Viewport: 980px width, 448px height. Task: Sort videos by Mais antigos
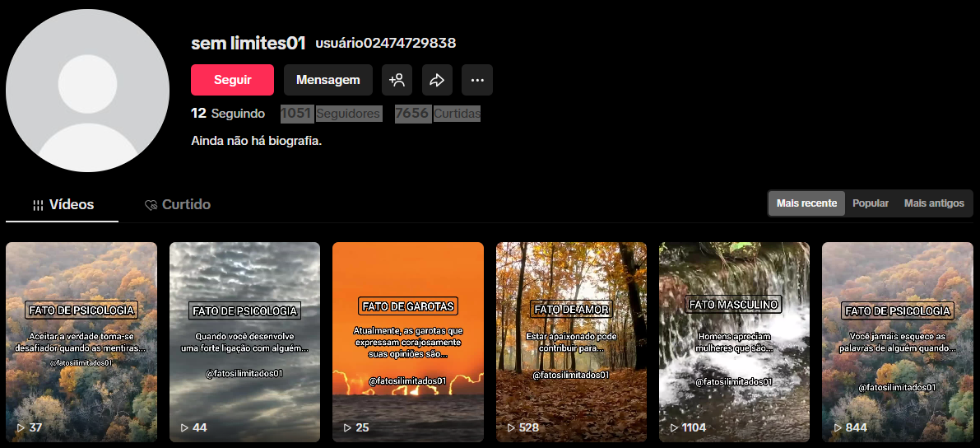point(934,203)
